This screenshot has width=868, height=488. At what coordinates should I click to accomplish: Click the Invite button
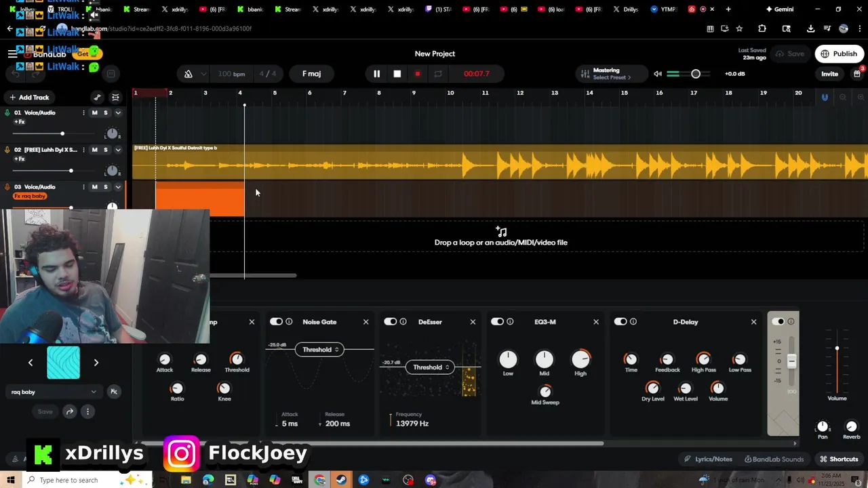coord(829,74)
